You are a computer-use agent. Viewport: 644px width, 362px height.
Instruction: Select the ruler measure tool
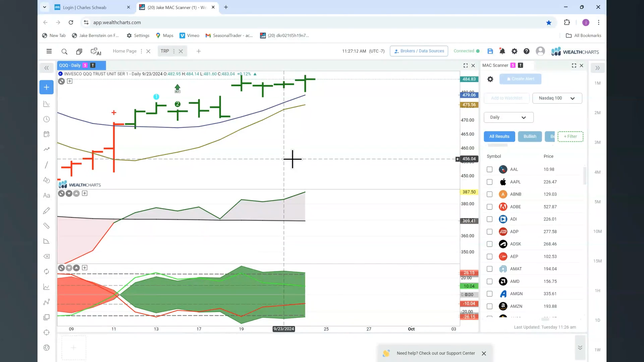47,226
